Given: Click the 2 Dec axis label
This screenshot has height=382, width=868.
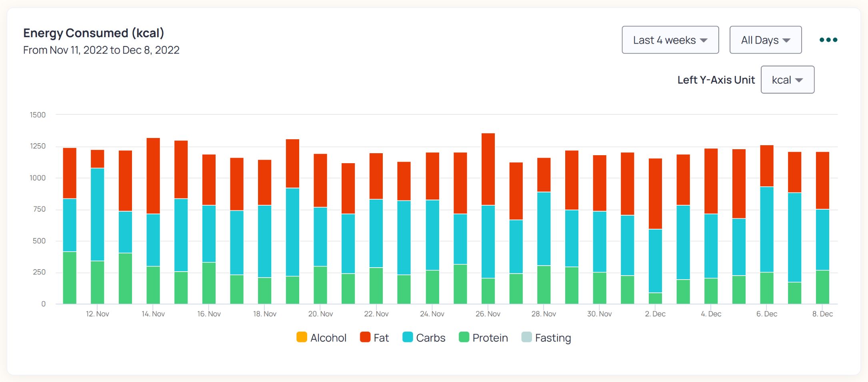Looking at the screenshot, I should click(x=656, y=314).
